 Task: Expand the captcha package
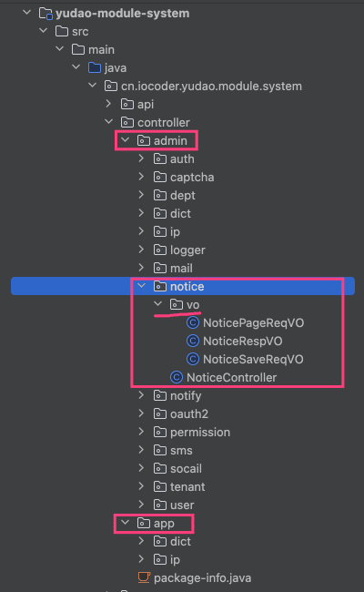click(141, 177)
